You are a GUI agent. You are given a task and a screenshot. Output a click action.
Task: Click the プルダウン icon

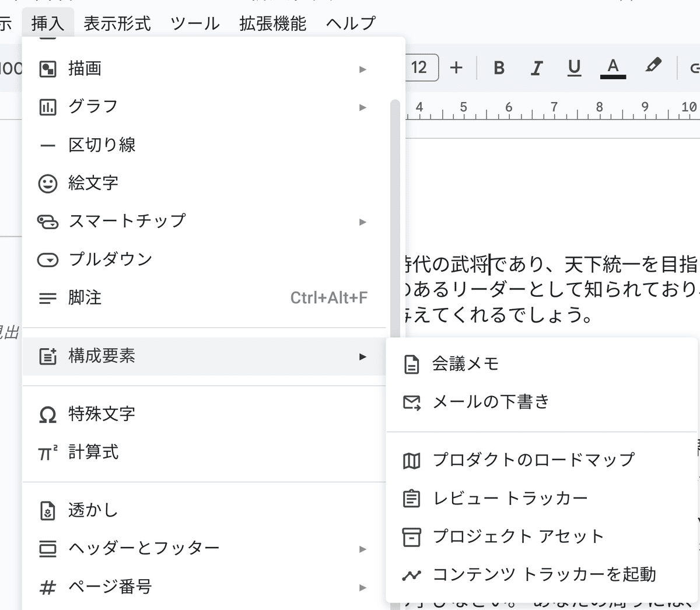(x=48, y=260)
